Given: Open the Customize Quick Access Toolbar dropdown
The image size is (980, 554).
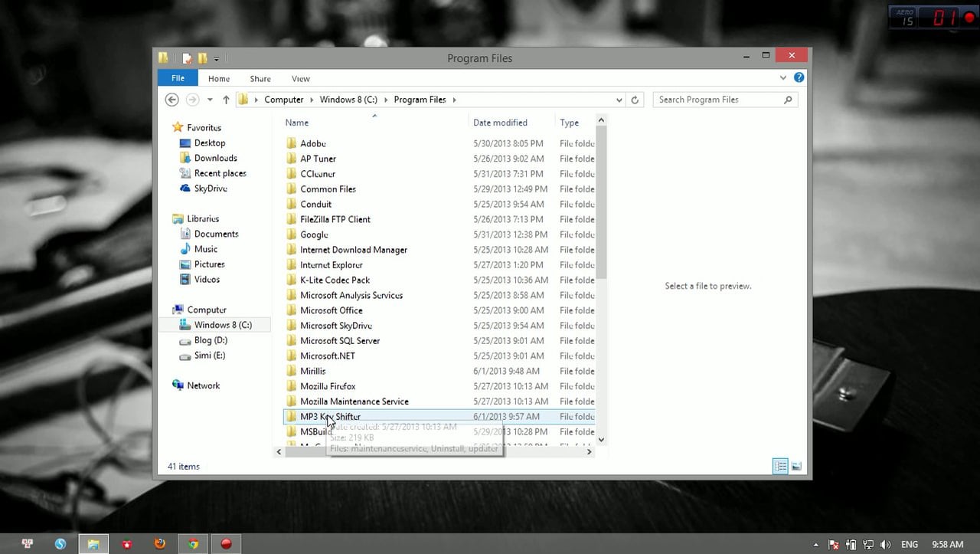Looking at the screenshot, I should 217,58.
